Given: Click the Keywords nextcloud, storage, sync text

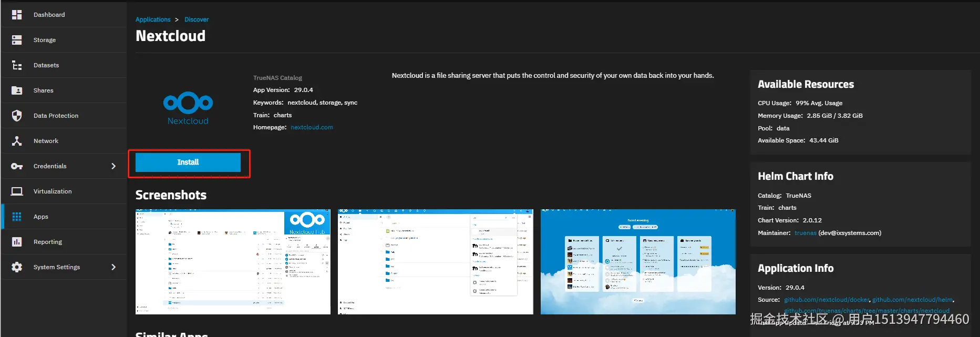Looking at the screenshot, I should pyautogui.click(x=305, y=103).
